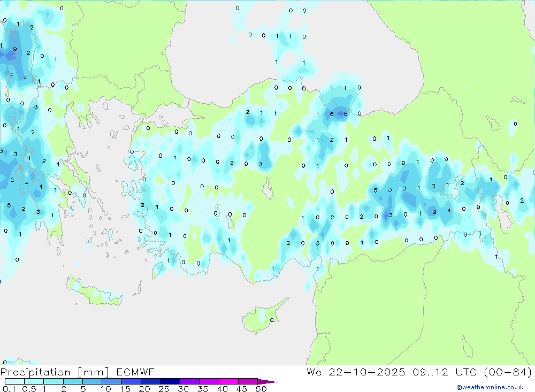
Task: Click the 'Precipitation [mm]' title text
Action: [x=55, y=372]
